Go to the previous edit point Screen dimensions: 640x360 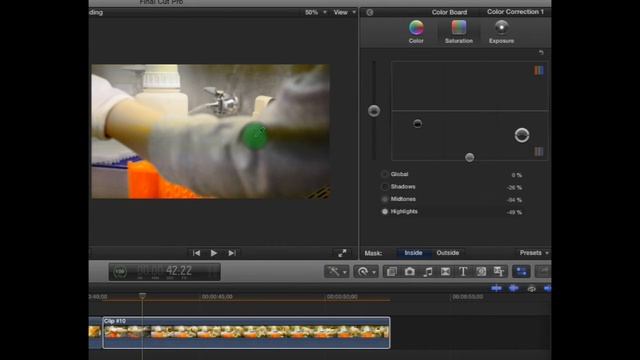click(196, 253)
